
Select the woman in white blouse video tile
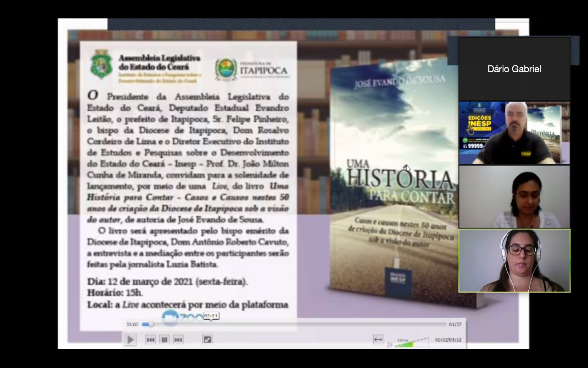514,196
